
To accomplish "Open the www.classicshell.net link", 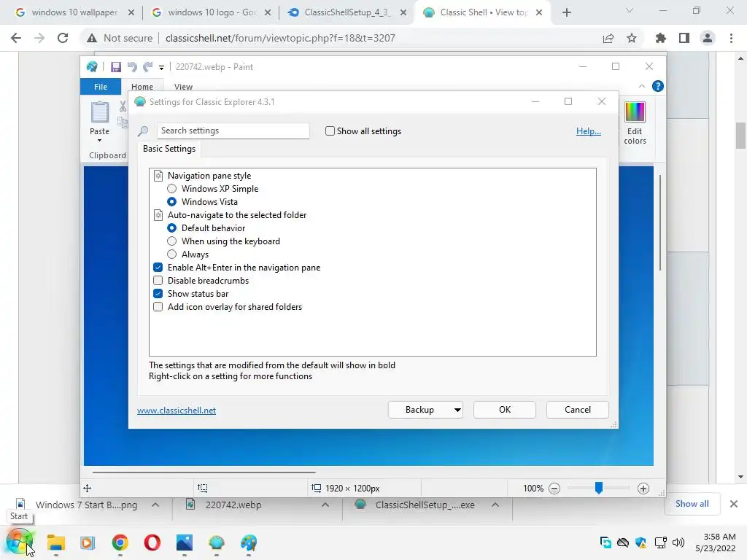I will [x=177, y=411].
